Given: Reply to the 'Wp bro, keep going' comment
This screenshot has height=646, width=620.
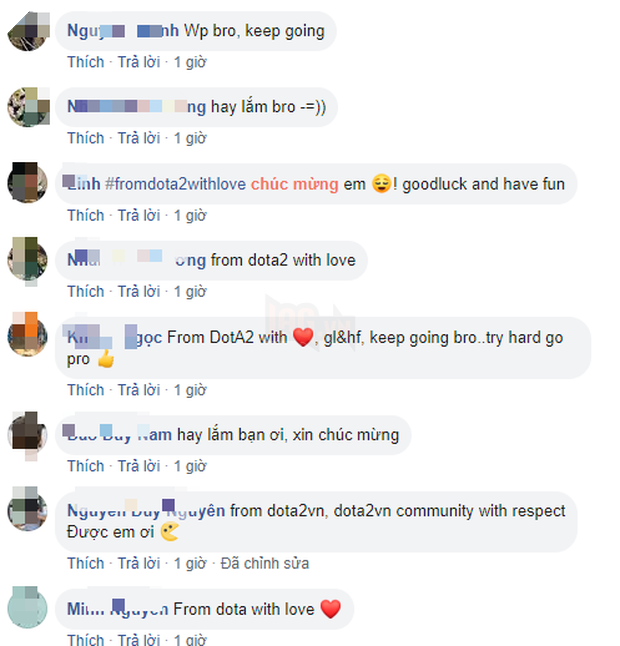Looking at the screenshot, I should pyautogui.click(x=139, y=62).
